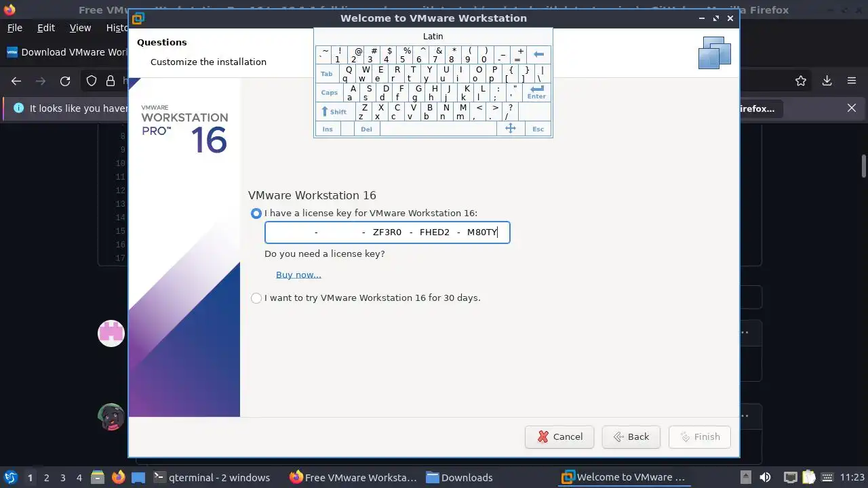Click the dark avatar on GitHub page
This screenshot has width=868, height=488.
pyautogui.click(x=111, y=417)
